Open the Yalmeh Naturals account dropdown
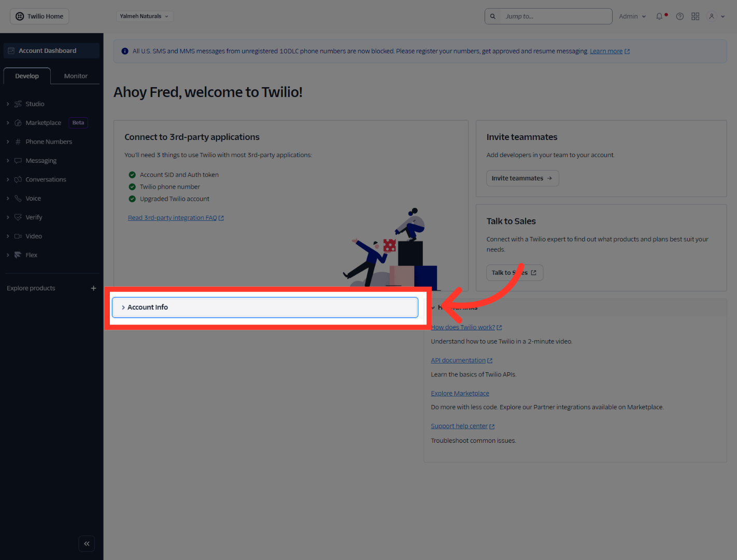This screenshot has height=560, width=737. 145,17
